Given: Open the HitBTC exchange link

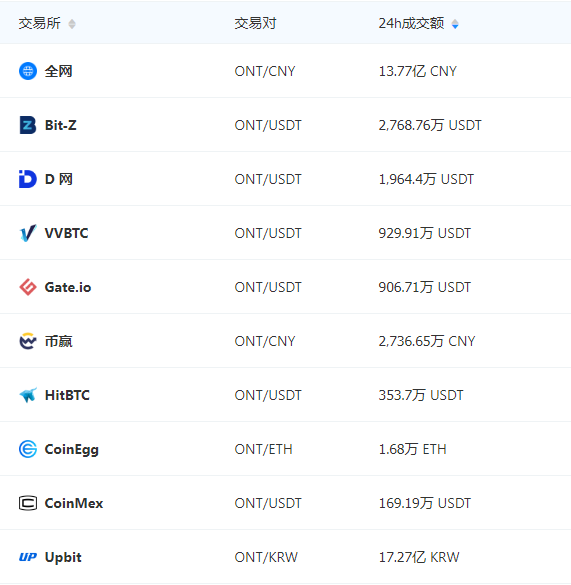Looking at the screenshot, I should coord(67,395).
